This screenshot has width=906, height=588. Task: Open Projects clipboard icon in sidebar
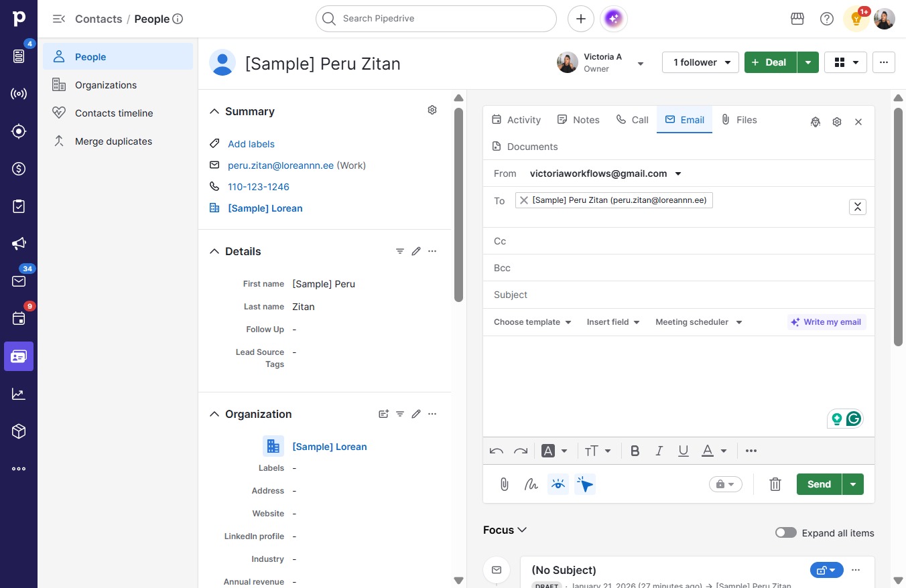point(19,206)
